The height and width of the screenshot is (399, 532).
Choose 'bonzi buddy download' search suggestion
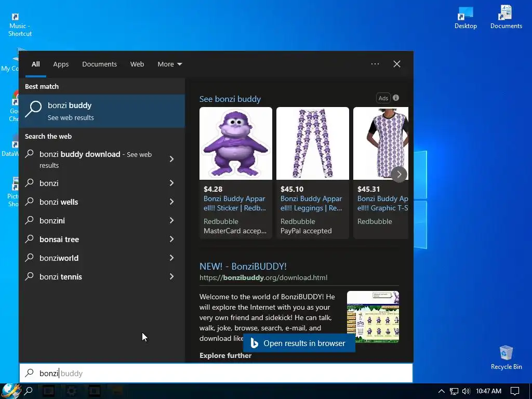pyautogui.click(x=96, y=159)
